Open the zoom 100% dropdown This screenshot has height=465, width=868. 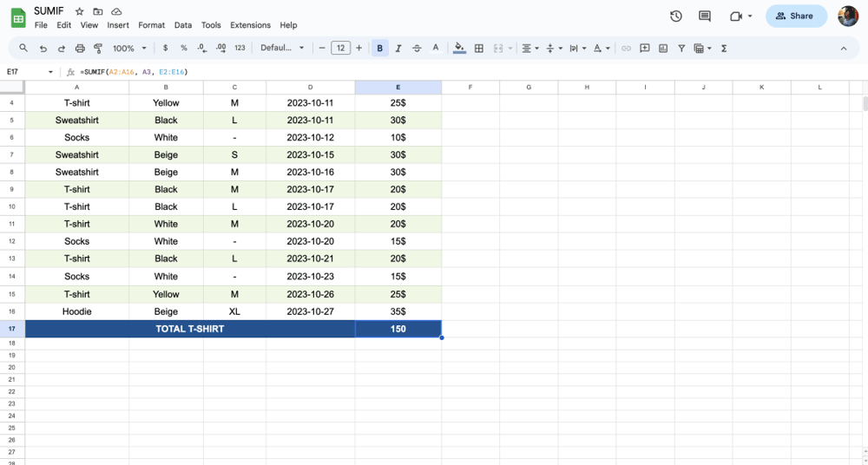pos(129,49)
